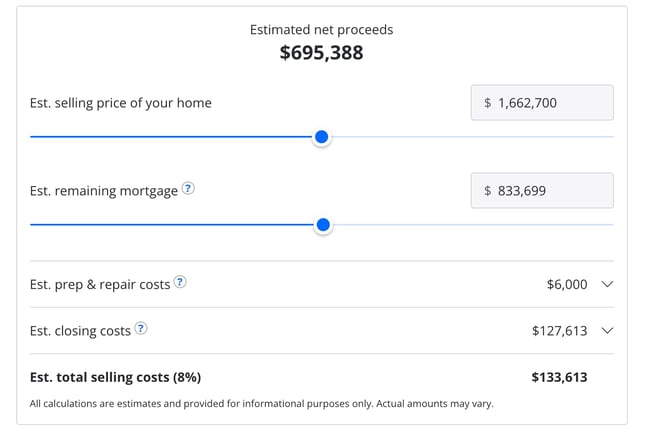Click the remaining mortgage slider handle
The height and width of the screenshot is (434, 650).
(x=323, y=225)
